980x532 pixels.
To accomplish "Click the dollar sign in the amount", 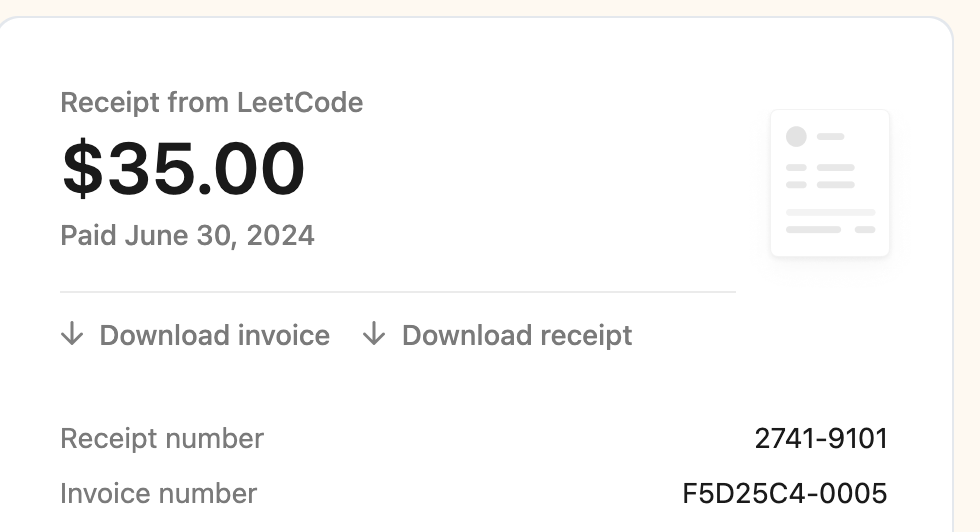I will coord(83,169).
